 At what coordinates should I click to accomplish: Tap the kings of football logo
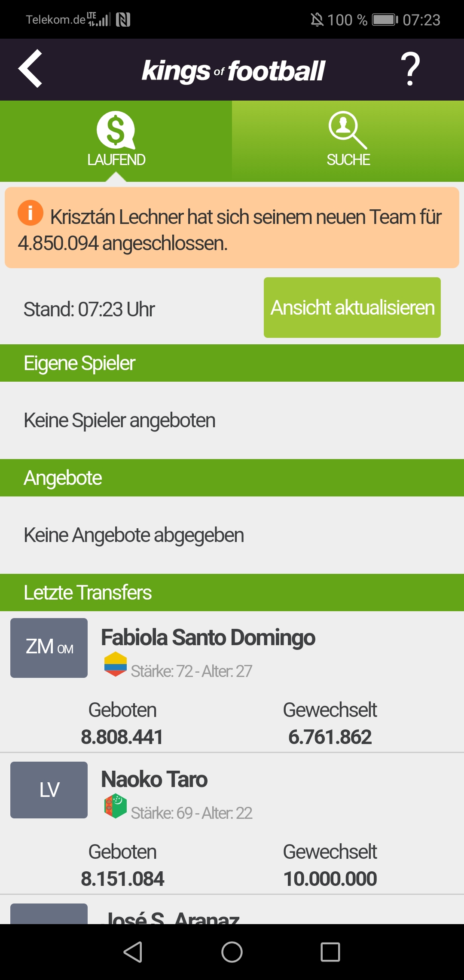point(233,70)
